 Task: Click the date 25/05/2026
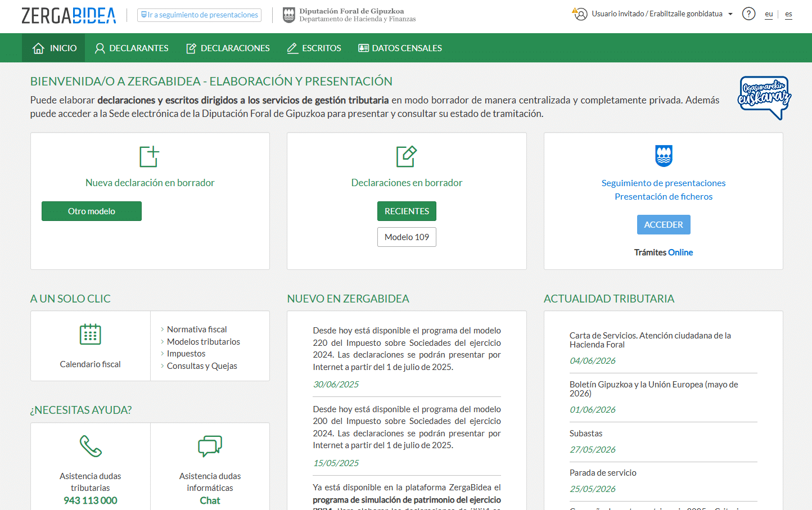pyautogui.click(x=593, y=489)
